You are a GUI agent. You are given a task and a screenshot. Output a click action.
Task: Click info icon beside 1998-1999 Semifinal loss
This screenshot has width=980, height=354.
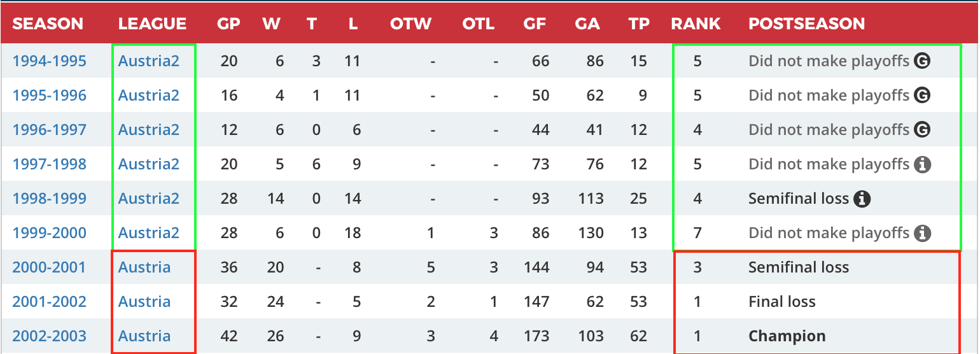[x=862, y=199]
